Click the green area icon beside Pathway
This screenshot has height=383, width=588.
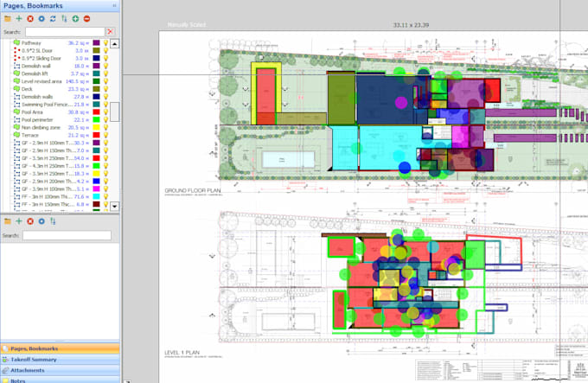tap(17, 42)
